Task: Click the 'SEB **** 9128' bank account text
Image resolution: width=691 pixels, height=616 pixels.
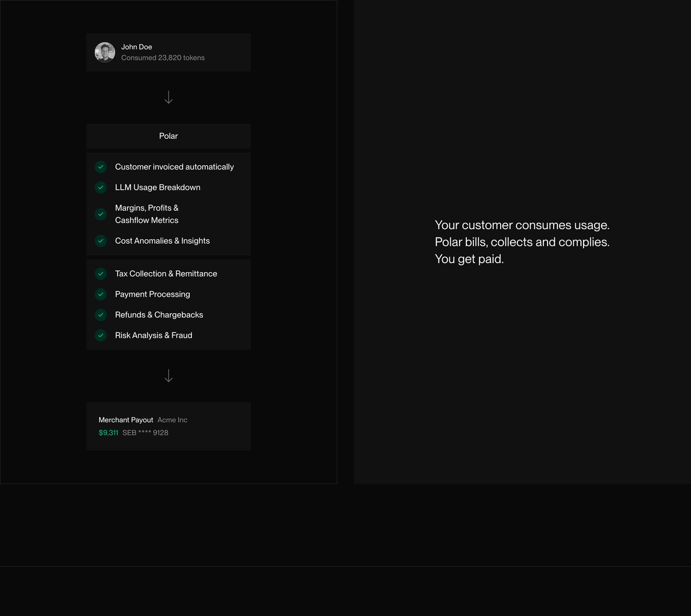Action: pyautogui.click(x=146, y=433)
